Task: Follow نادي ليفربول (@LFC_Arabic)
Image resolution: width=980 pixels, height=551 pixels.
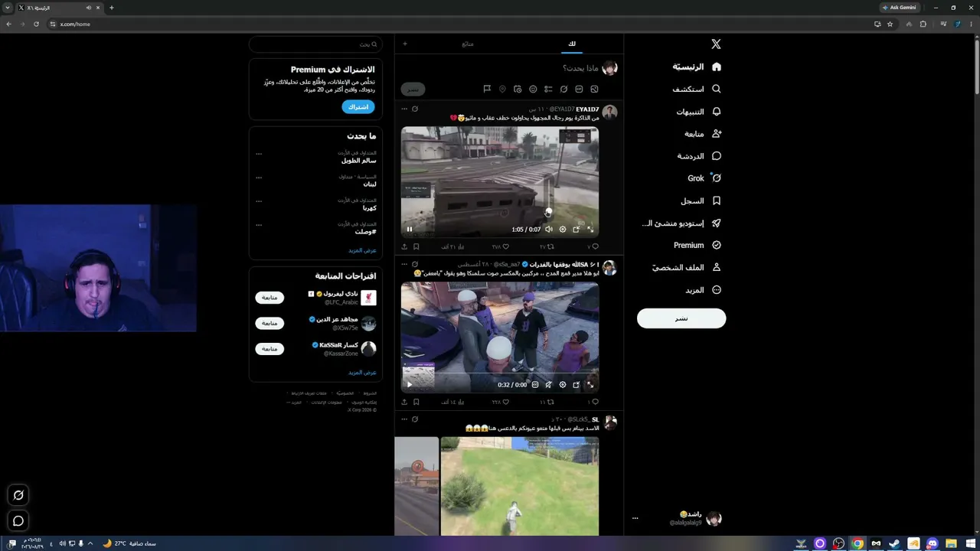Action: pos(269,297)
